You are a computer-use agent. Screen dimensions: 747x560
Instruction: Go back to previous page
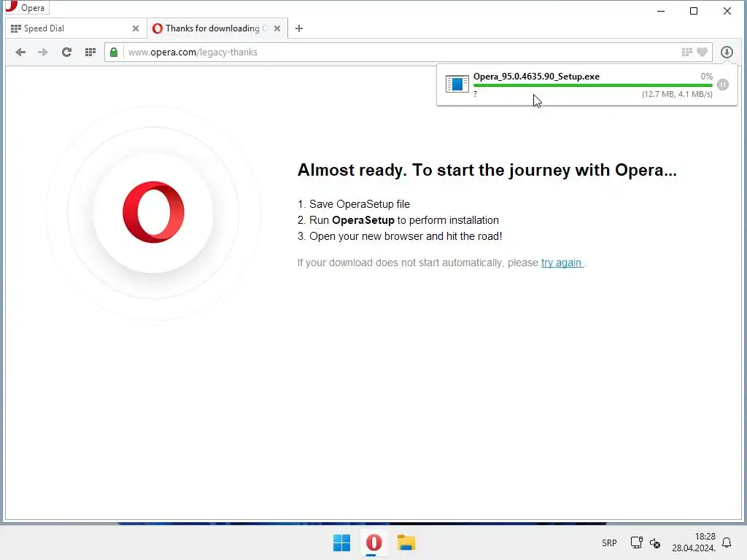point(20,52)
